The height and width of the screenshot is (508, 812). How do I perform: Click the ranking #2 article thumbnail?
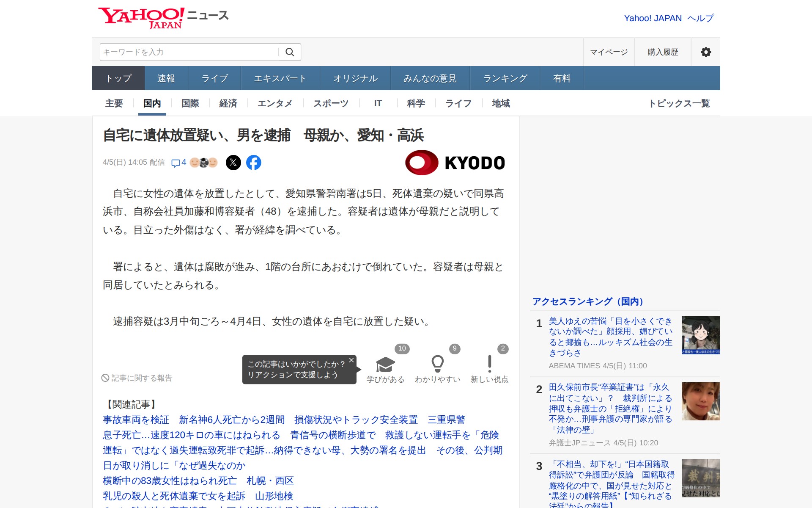(700, 401)
